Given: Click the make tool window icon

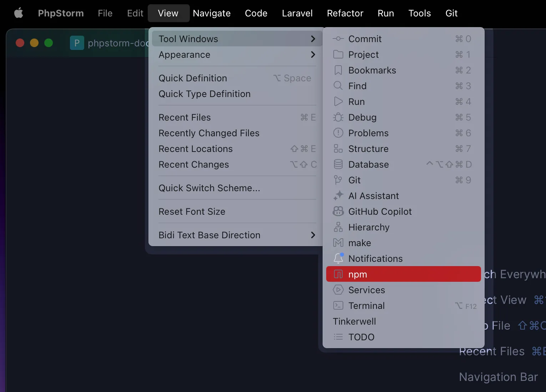Looking at the screenshot, I should [x=338, y=243].
